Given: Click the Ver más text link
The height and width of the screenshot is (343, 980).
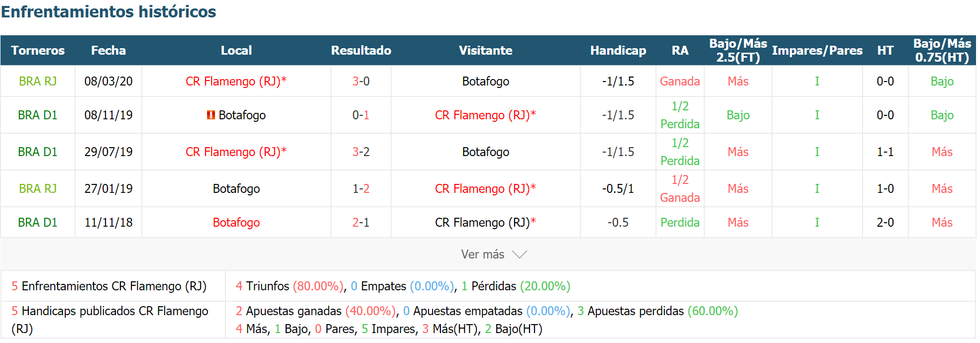Looking at the screenshot, I should coord(482,255).
